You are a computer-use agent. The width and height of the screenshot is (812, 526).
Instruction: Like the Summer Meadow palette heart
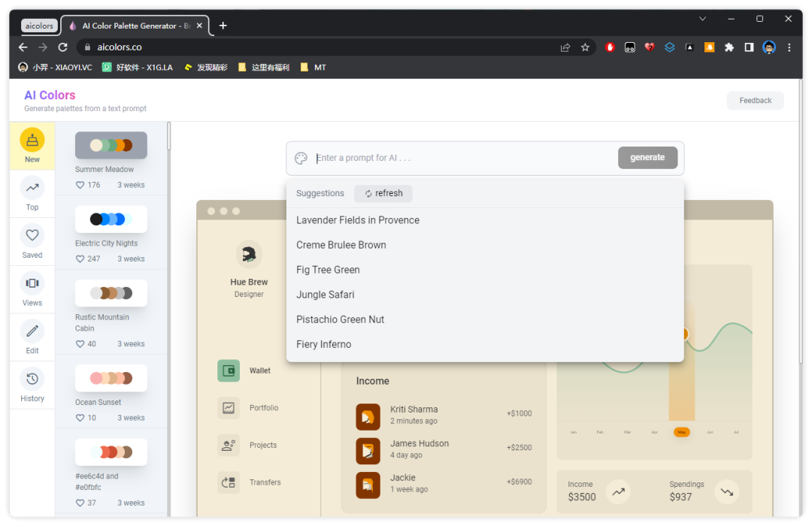[x=80, y=185]
